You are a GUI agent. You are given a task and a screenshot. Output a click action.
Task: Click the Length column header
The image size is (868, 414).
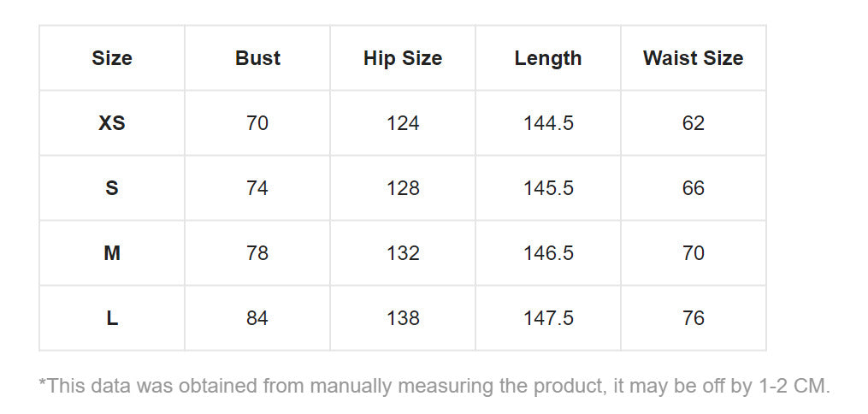point(548,58)
